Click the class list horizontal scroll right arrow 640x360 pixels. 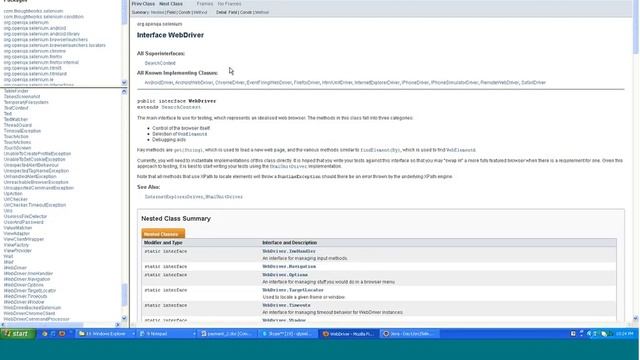(118, 325)
